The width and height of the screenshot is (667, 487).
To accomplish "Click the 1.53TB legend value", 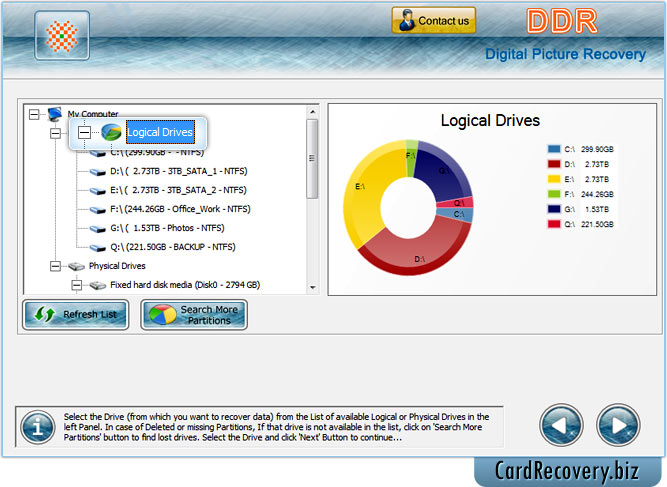I will [x=597, y=209].
